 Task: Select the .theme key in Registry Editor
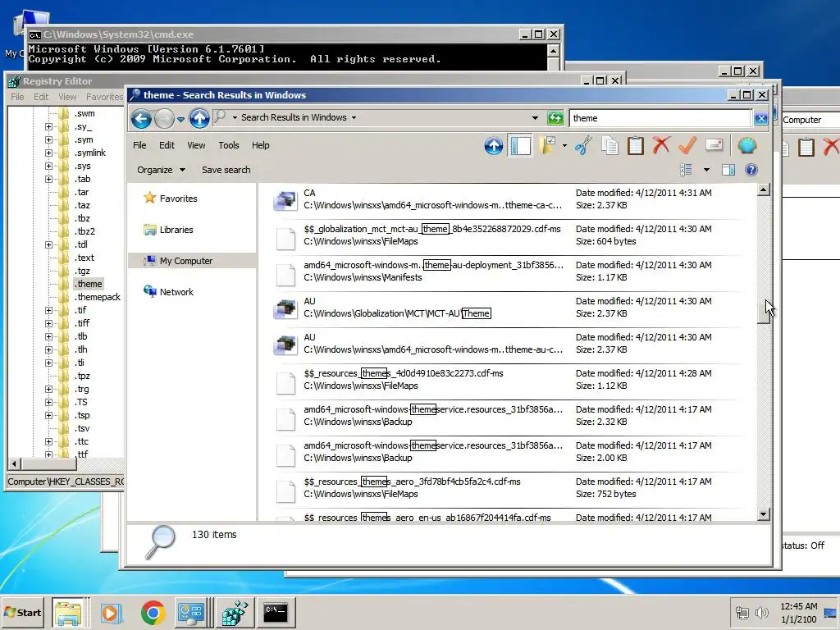click(x=89, y=284)
